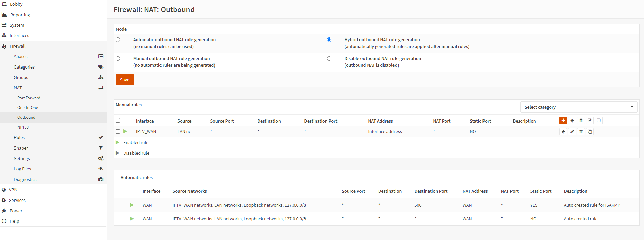Edit the IPTV_WAN rule with pencil icon
Viewport: 644px width, 240px height.
click(572, 132)
